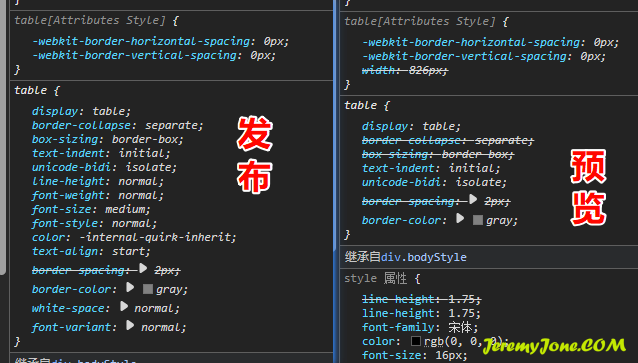Click the 'white-space' property name
This screenshot has height=363, width=638.
68,308
